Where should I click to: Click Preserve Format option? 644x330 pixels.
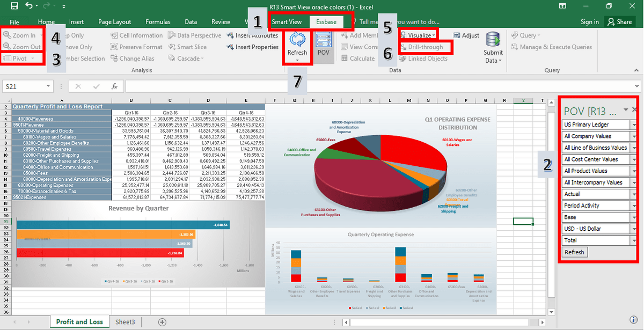point(137,47)
